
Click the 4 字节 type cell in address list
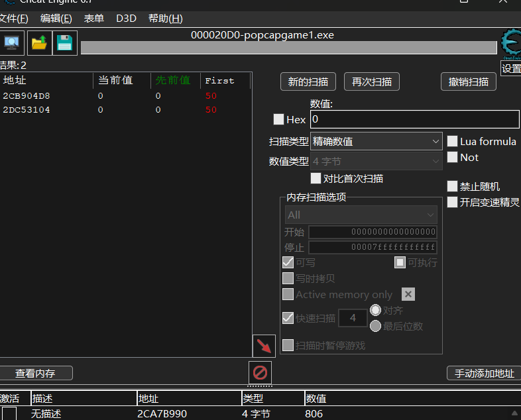(x=256, y=413)
